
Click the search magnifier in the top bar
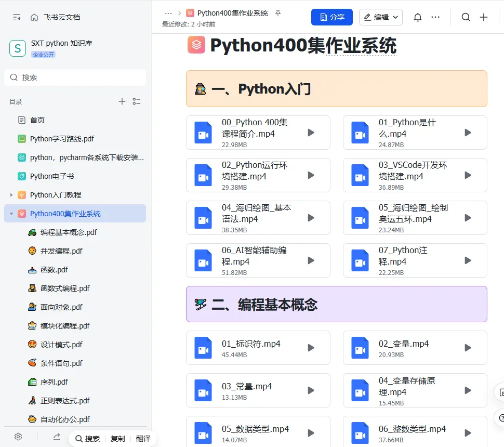point(466,17)
